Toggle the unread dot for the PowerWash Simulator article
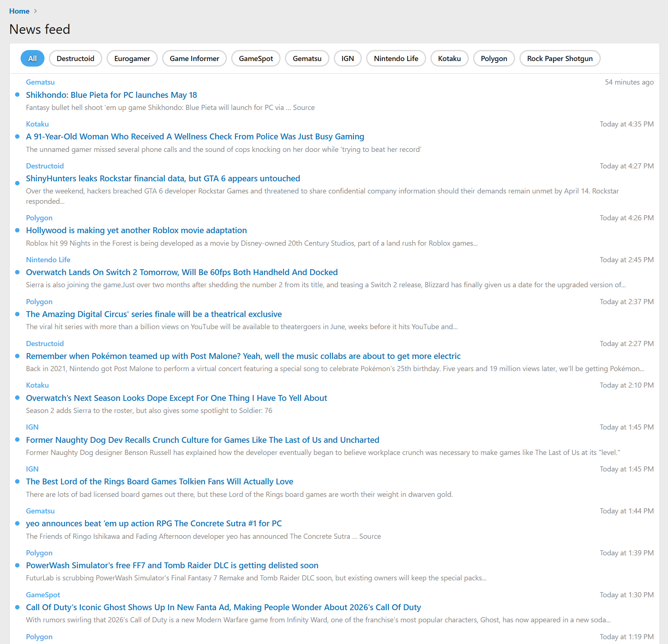 point(17,565)
